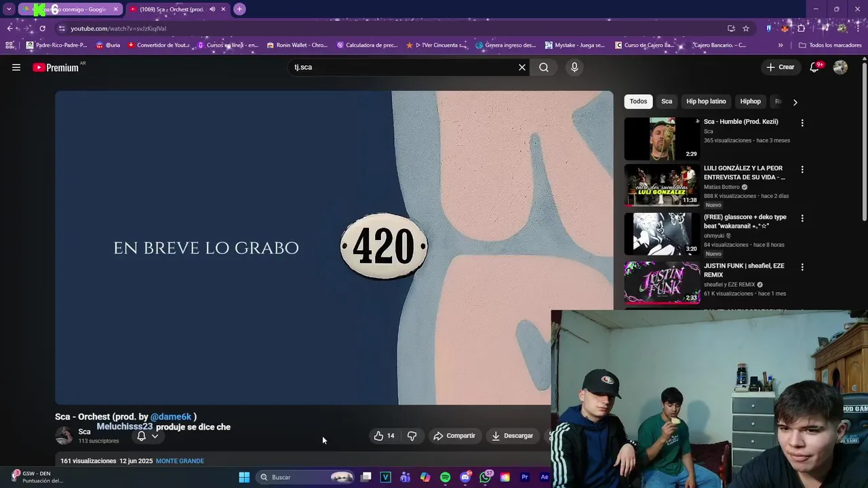
Task: Reload the page
Action: coord(42,28)
